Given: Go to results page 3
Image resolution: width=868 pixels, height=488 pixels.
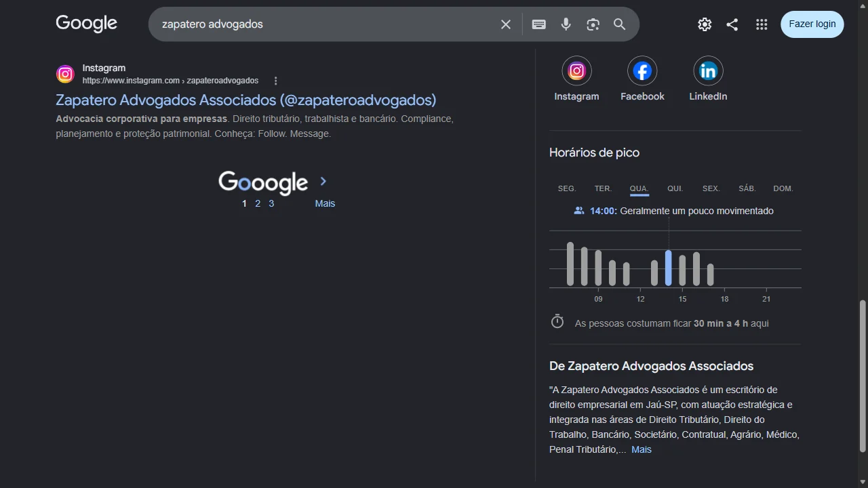Looking at the screenshot, I should click(271, 203).
